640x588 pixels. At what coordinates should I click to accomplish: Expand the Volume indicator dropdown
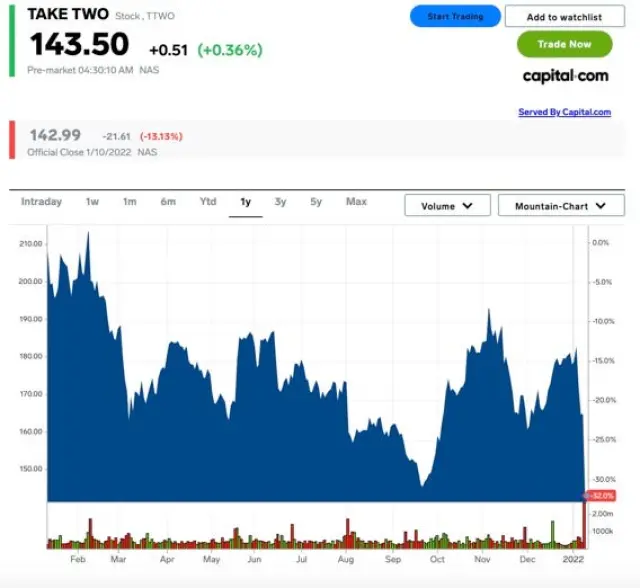[x=447, y=206]
